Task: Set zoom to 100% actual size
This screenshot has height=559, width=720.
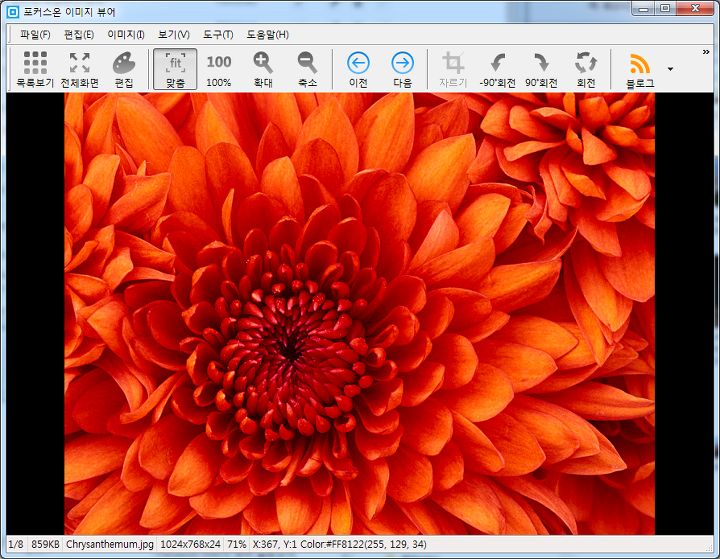Action: point(219,69)
